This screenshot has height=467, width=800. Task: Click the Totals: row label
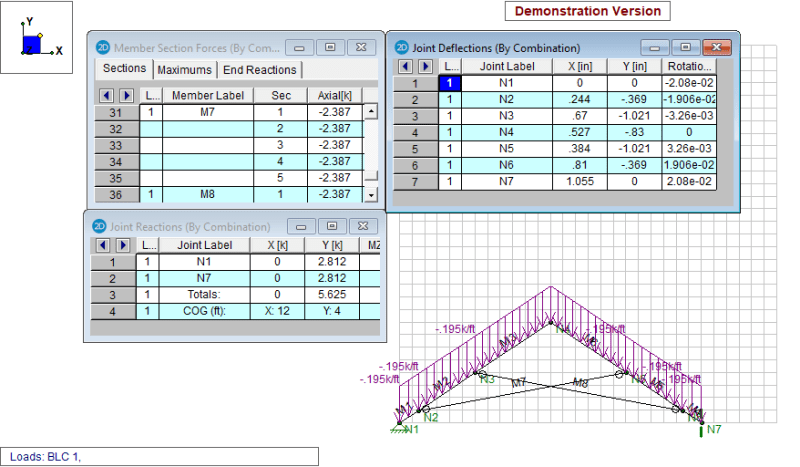point(204,294)
